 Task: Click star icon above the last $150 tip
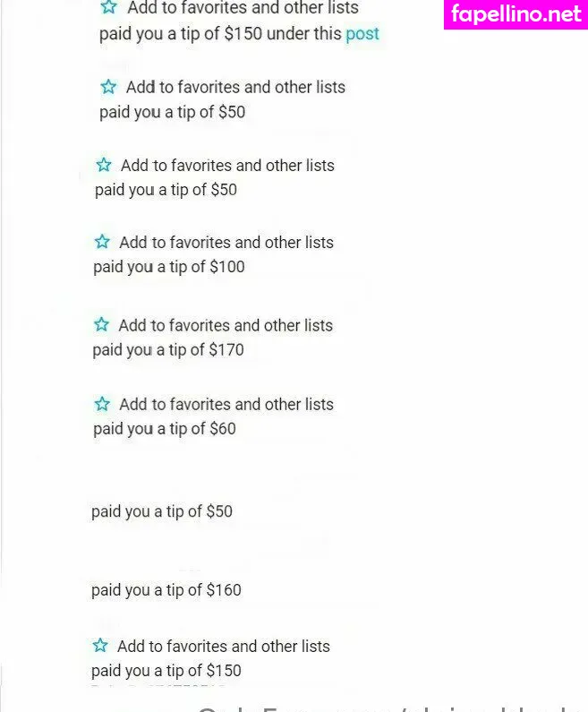click(100, 646)
